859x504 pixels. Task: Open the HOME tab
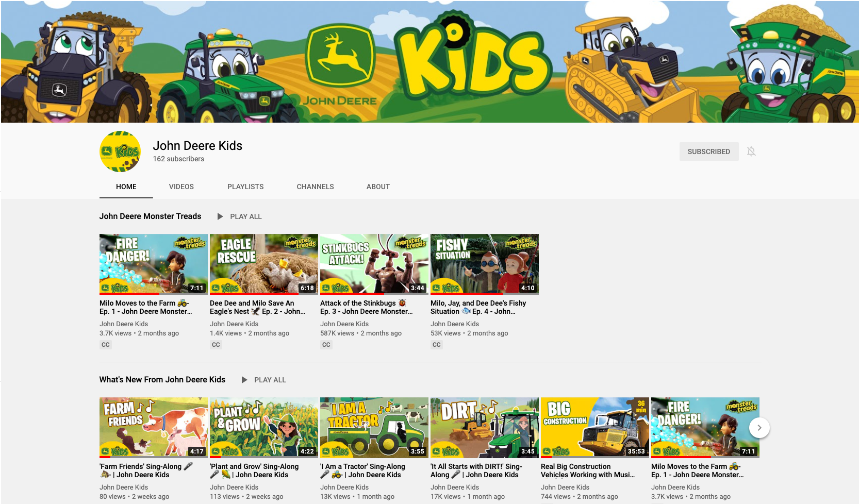click(x=126, y=187)
